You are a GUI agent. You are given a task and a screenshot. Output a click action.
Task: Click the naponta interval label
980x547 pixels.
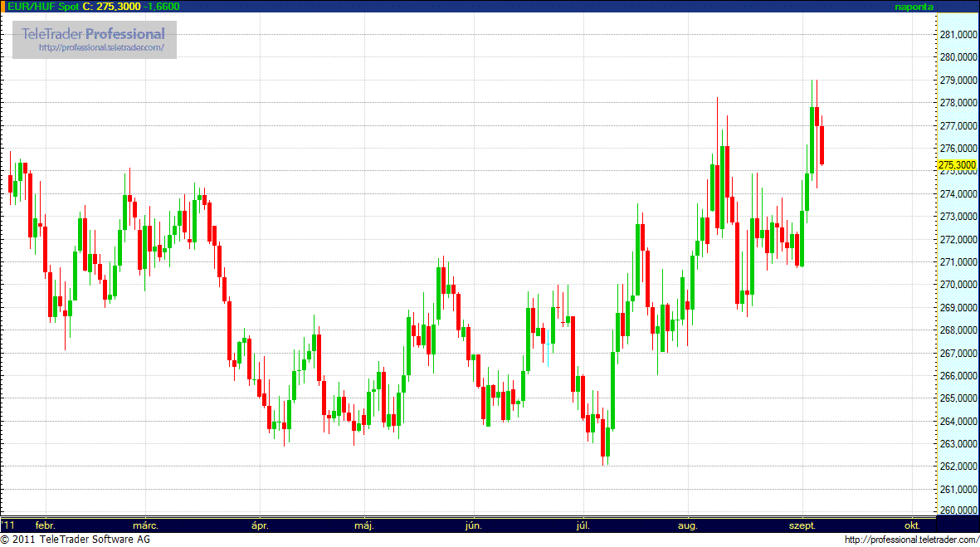click(x=914, y=7)
